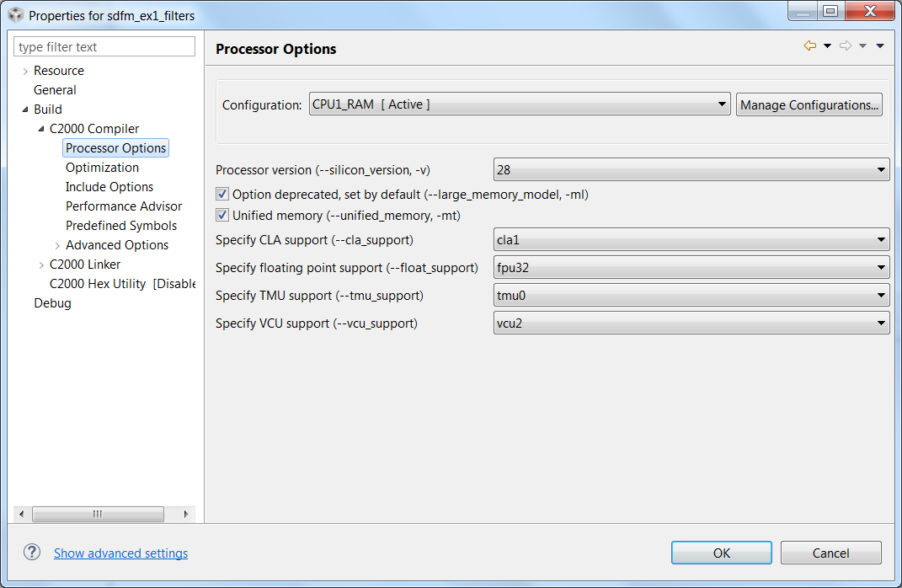
Task: Toggle the large memory model checkbox
Action: tap(222, 195)
